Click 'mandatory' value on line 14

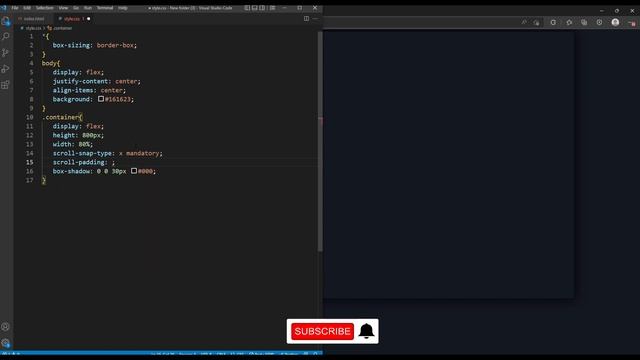pyautogui.click(x=142, y=153)
